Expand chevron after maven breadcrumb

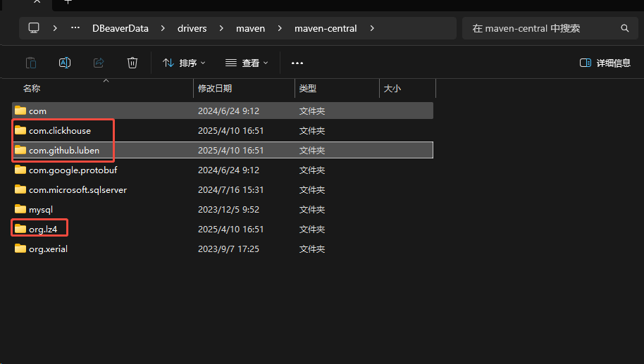tap(280, 28)
